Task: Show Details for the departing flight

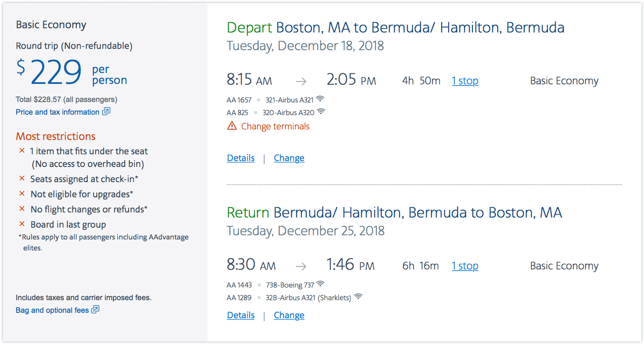Action: point(241,158)
